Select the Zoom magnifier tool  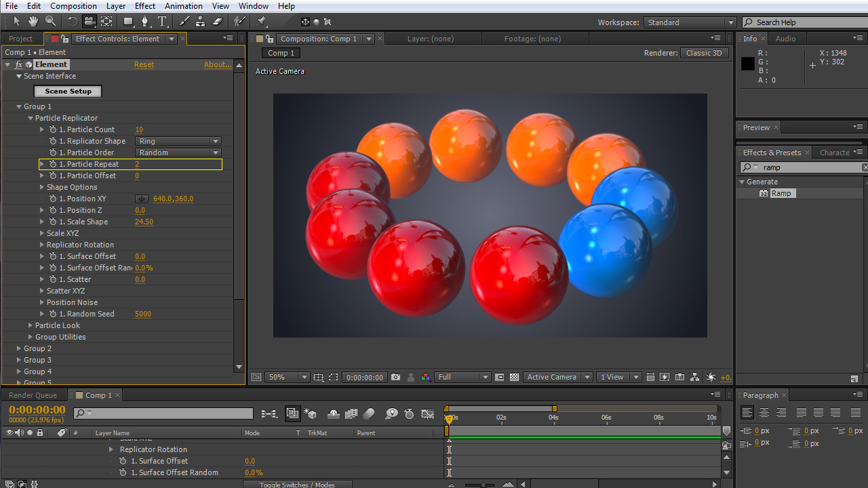pyautogui.click(x=50, y=22)
